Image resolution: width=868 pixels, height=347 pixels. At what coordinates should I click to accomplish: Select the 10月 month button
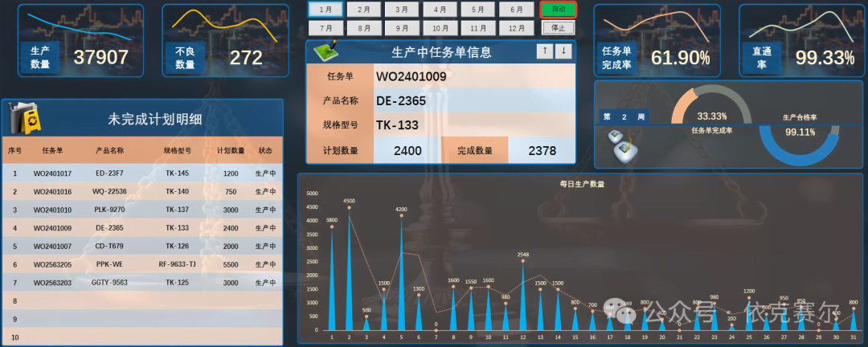pyautogui.click(x=440, y=27)
